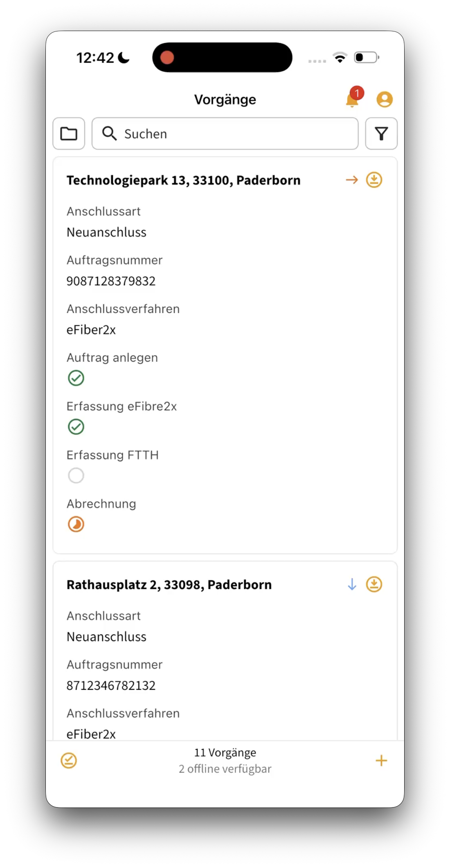Toggle the Auftrag anlegen green check status
This screenshot has width=450, height=868.
tap(76, 378)
